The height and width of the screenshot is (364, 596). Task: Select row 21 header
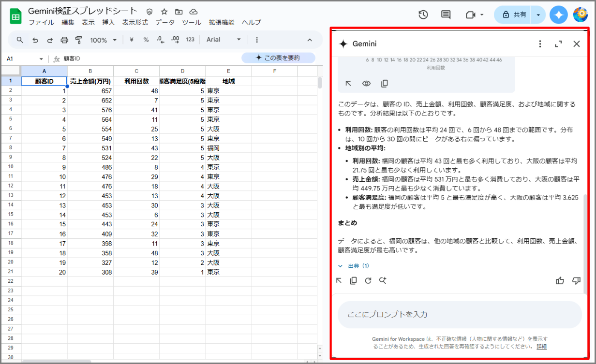tap(11, 272)
